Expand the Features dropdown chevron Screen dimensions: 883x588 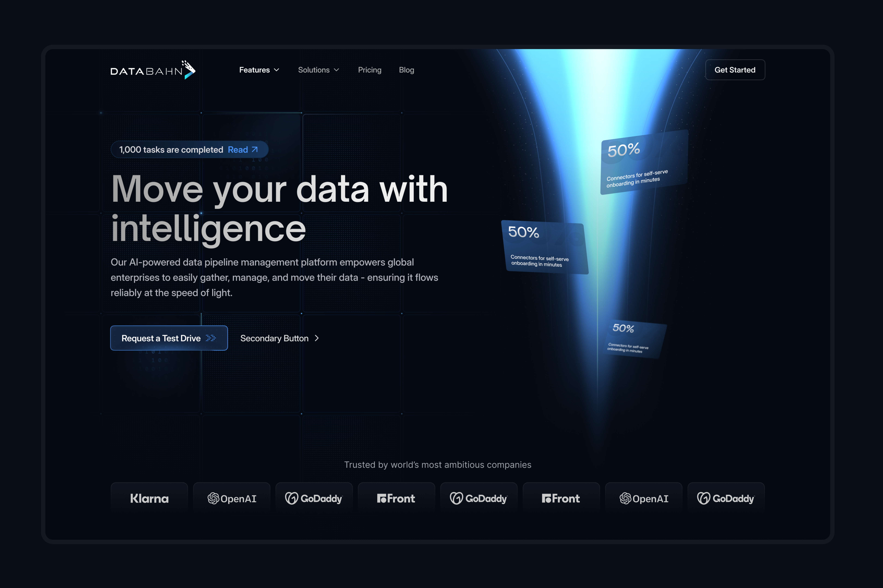[277, 70]
